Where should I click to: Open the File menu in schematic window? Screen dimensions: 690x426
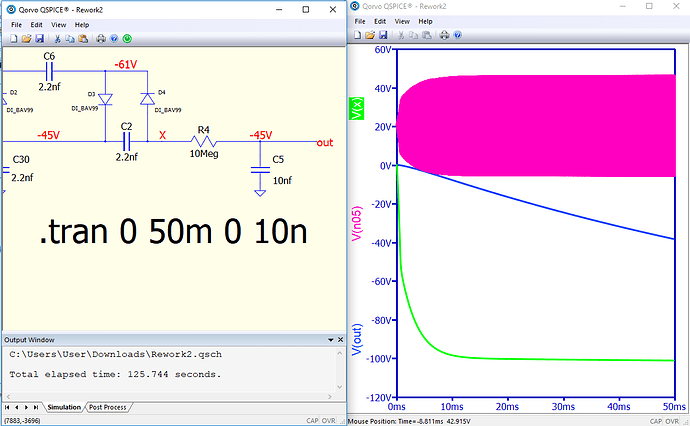pos(16,24)
